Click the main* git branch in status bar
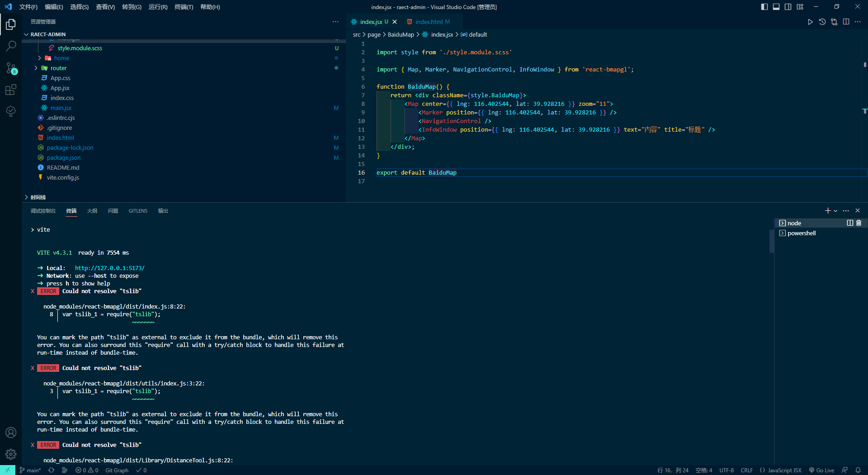This screenshot has height=475, width=868. coord(30,470)
